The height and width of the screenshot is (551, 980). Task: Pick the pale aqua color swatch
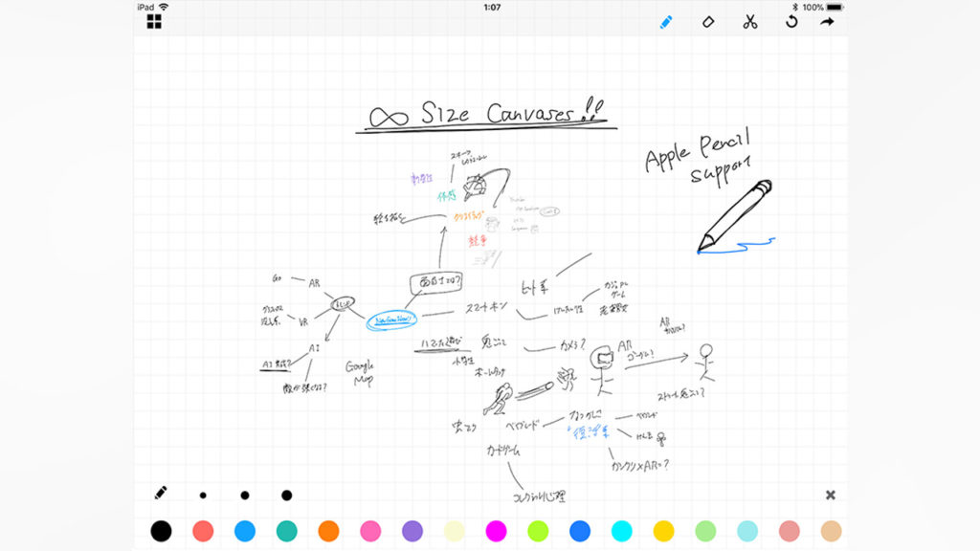[x=747, y=531]
